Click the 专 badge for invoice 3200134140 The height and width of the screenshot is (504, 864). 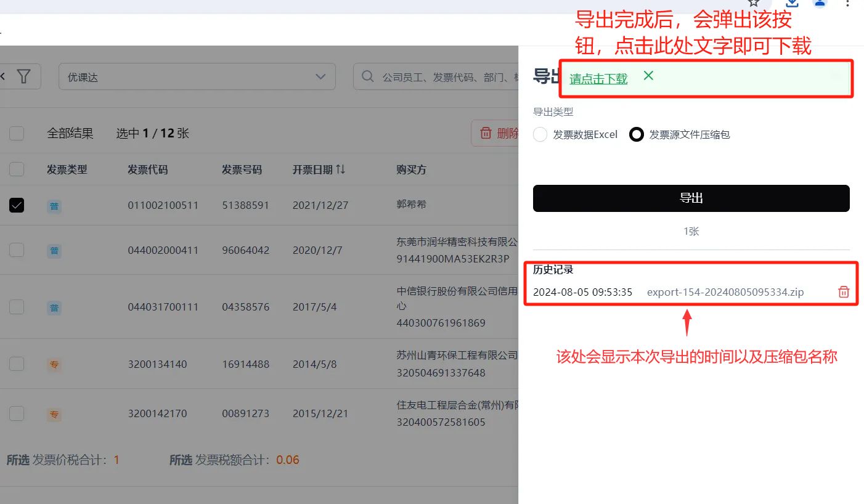tap(54, 365)
